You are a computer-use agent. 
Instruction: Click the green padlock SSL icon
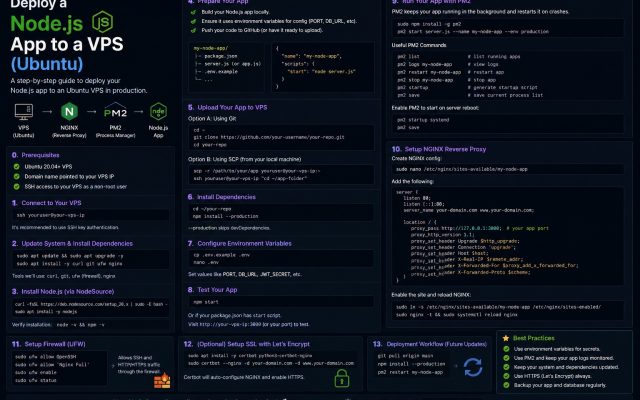coord(342,378)
